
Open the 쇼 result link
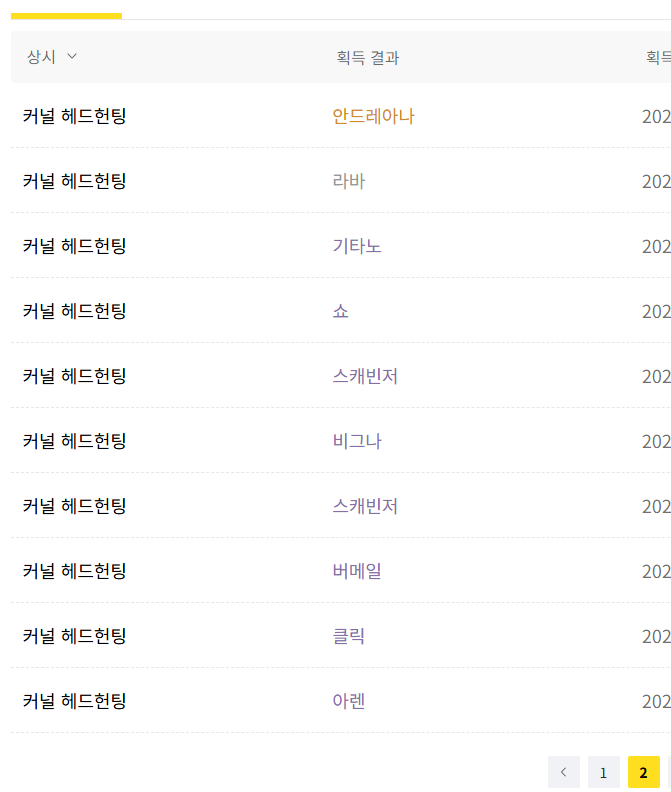341,311
